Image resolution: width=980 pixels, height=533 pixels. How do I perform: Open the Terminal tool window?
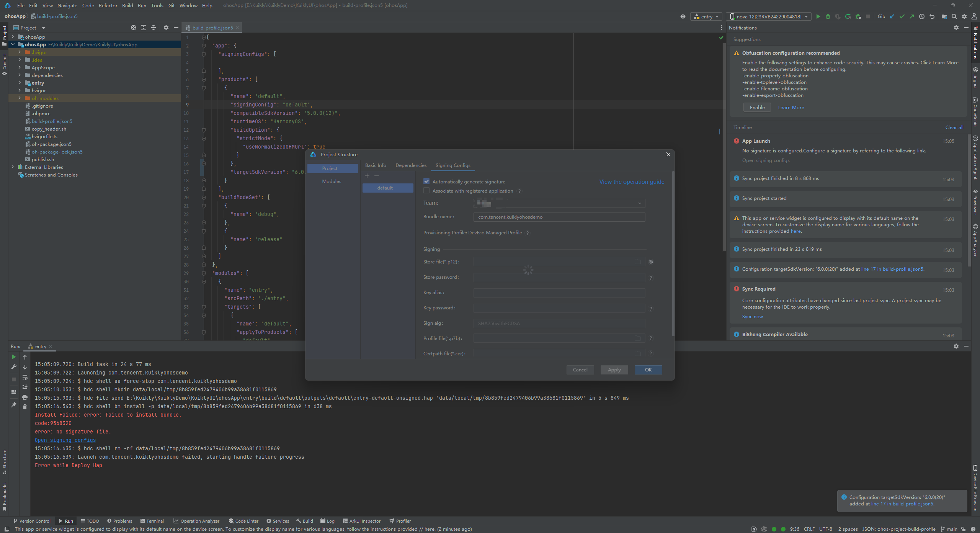152,521
